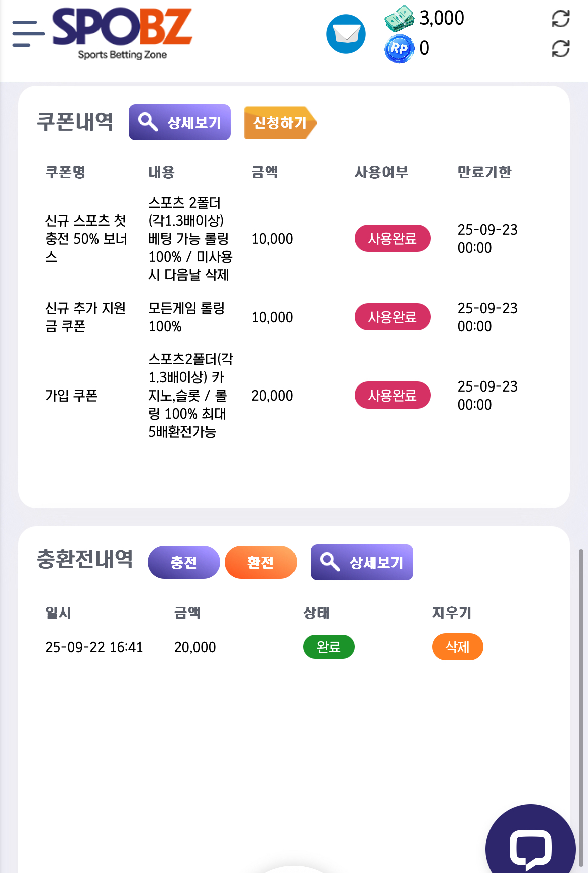588x873 pixels.
Task: Click 사용완료 badge for 신규 추가 지원금 쿠폰
Action: (x=393, y=317)
